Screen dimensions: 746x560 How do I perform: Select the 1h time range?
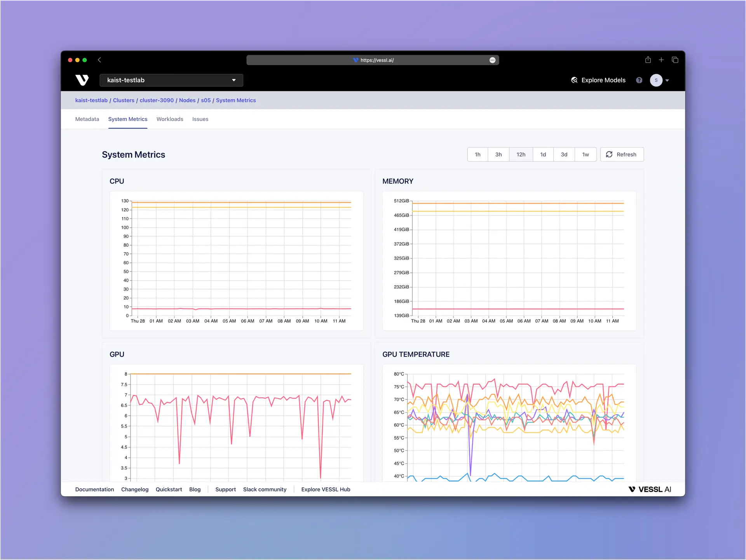coord(478,155)
